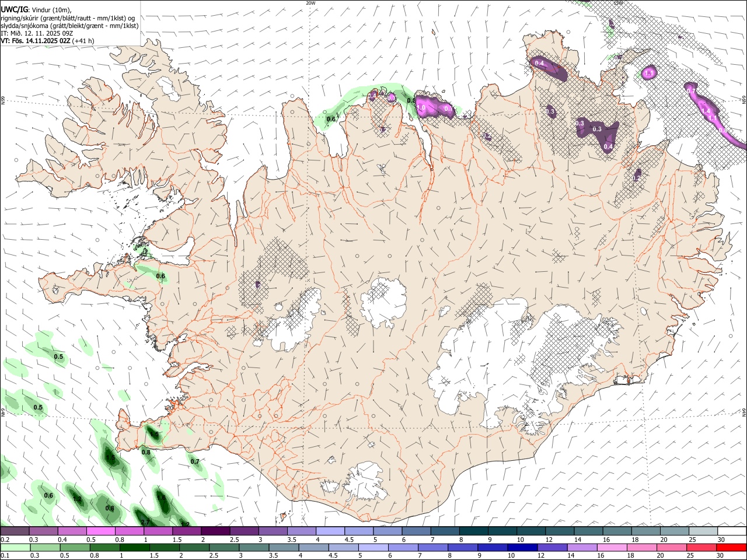Pick the pale grey swatch between 25 and 30 in snow legend
Viewport: 747px width, 560px height.
(703, 531)
